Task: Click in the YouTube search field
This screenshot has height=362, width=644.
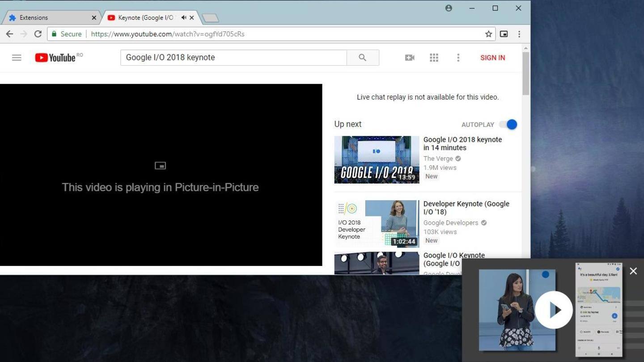Action: click(x=233, y=58)
